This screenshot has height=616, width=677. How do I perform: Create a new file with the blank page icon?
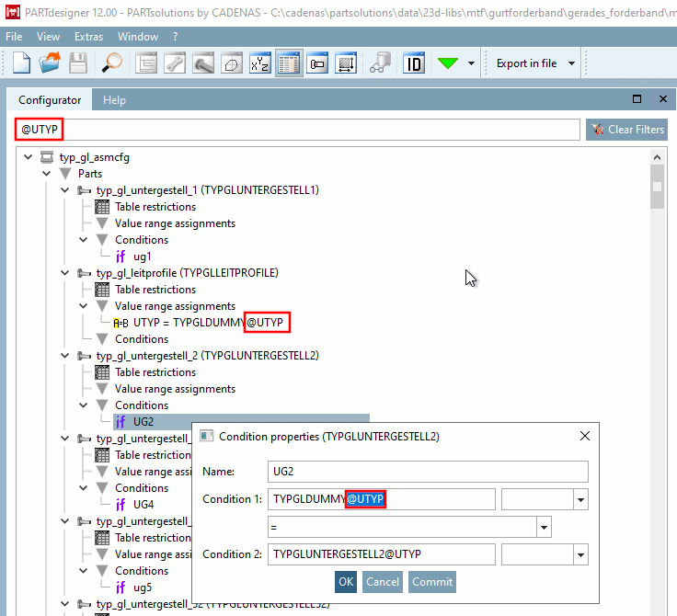(21, 63)
